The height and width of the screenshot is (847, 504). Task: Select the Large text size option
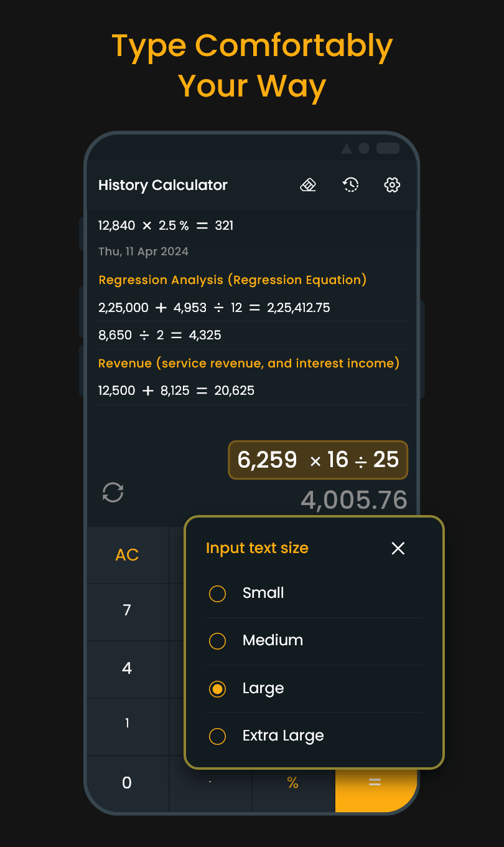coord(217,689)
